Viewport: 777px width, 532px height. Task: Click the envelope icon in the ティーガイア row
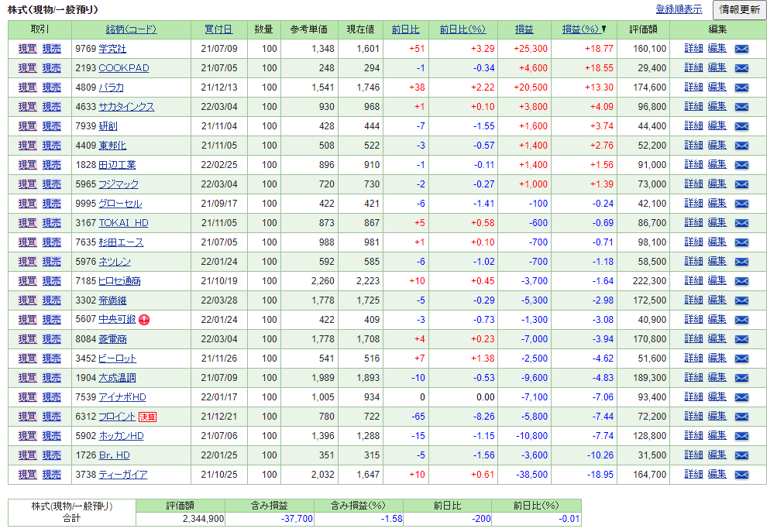tap(741, 475)
